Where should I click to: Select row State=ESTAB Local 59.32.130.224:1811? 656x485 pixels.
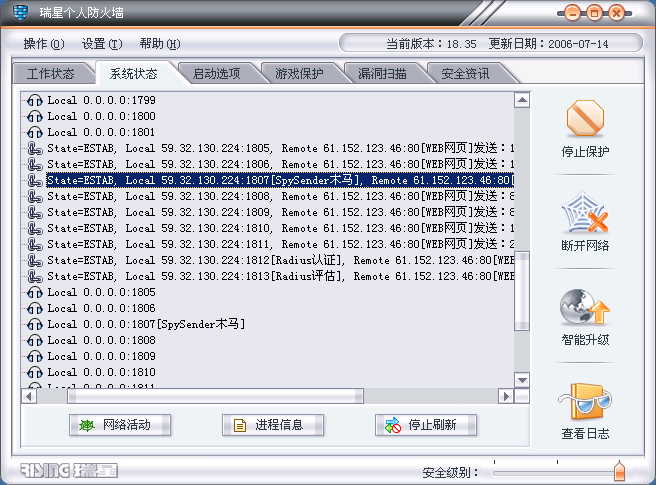coord(280,244)
